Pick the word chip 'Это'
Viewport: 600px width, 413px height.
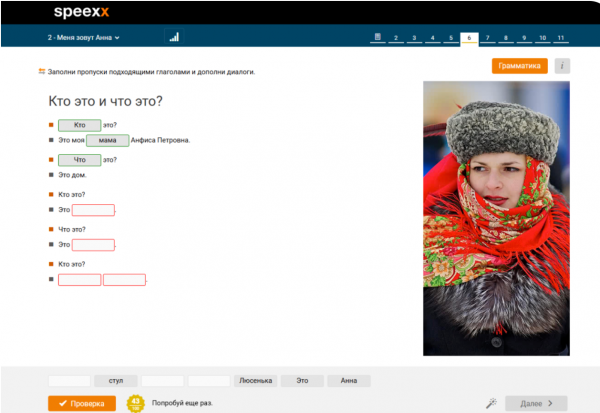point(302,381)
